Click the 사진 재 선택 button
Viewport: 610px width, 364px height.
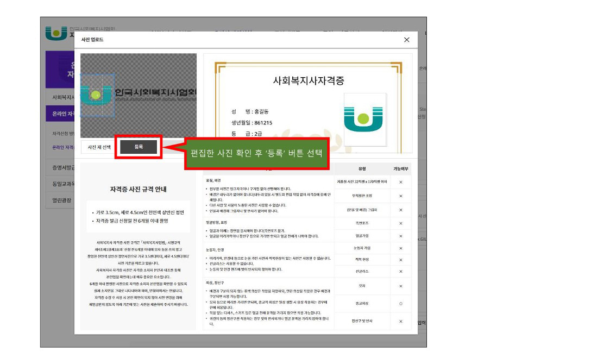pyautogui.click(x=99, y=147)
